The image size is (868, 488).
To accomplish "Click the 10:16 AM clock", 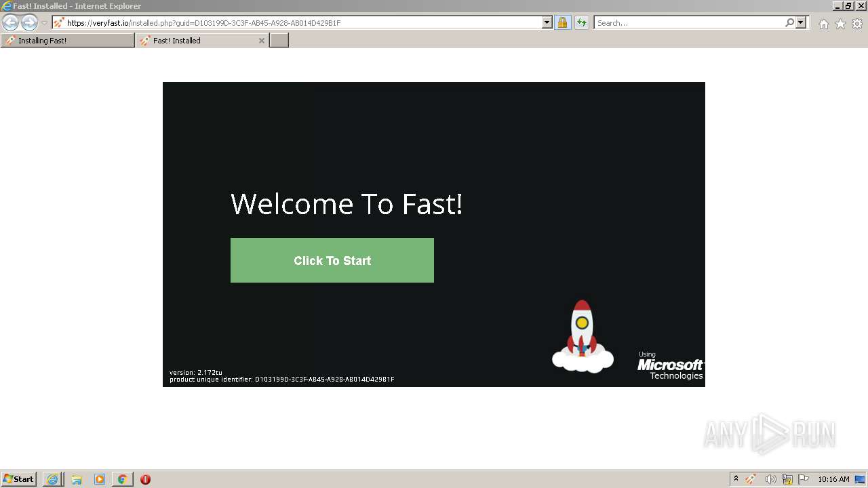I will (833, 479).
